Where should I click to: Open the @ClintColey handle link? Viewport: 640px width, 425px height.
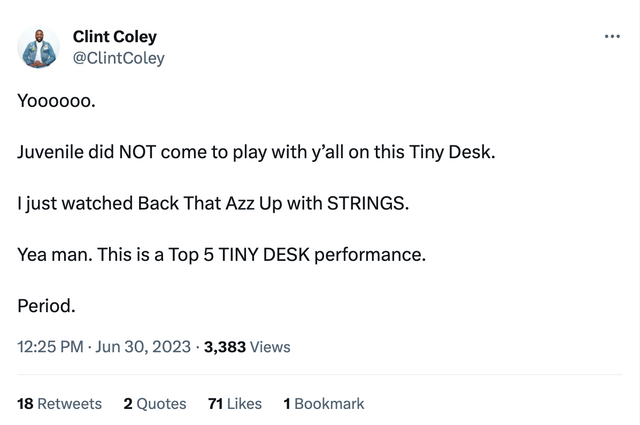coord(118,58)
